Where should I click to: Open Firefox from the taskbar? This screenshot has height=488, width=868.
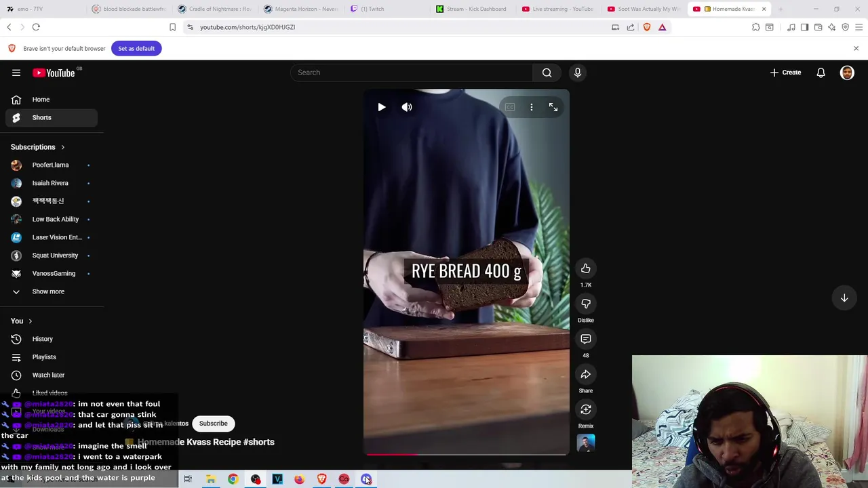click(x=299, y=479)
